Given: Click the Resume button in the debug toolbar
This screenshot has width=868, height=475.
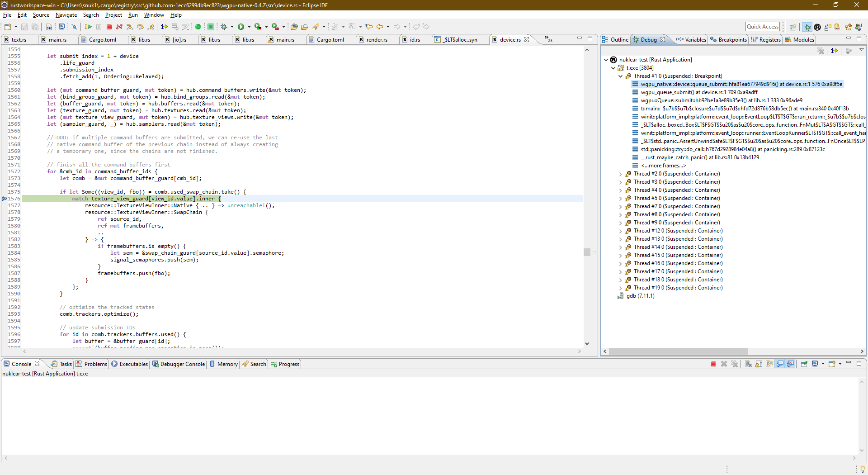Looking at the screenshot, I should 89,27.
